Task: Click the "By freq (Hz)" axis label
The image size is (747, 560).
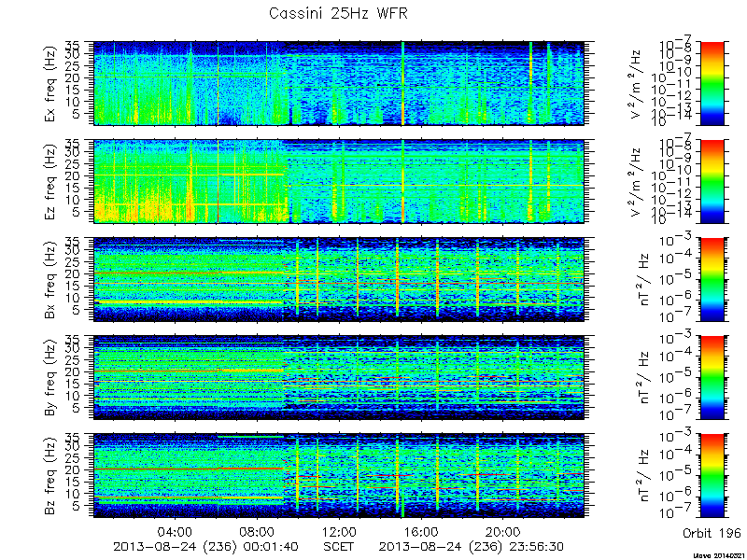Action: click(50, 378)
